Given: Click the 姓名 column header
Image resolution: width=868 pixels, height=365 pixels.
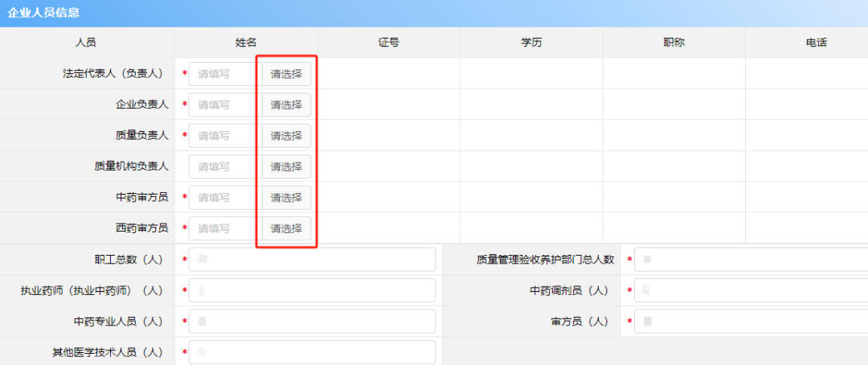Looking at the screenshot, I should [x=246, y=43].
